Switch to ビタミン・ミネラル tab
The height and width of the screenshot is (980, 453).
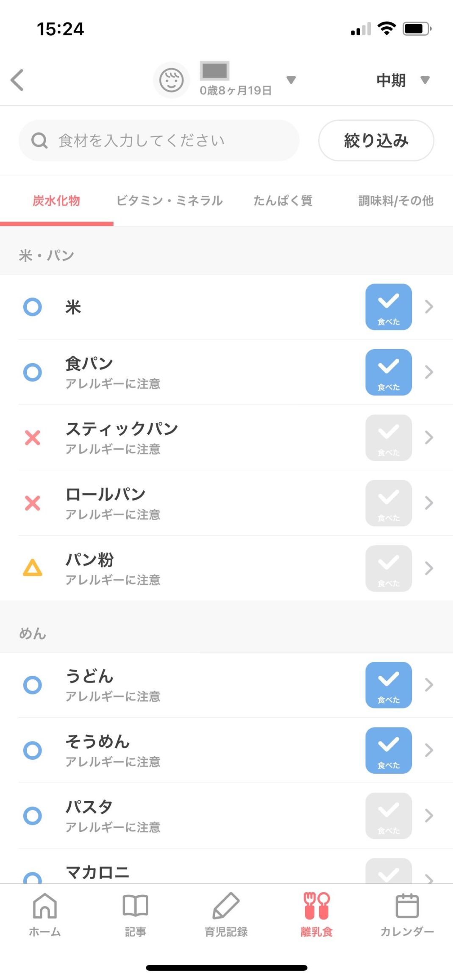[170, 201]
